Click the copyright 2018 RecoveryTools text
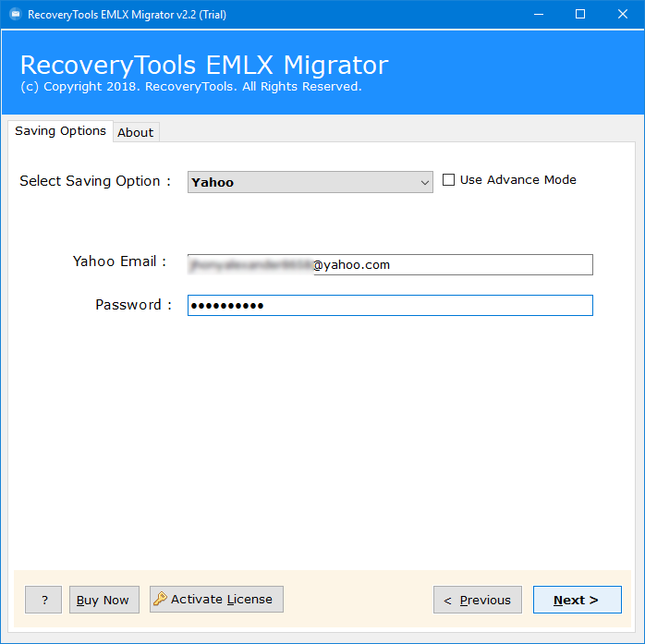Image resolution: width=645 pixels, height=644 pixels. pos(191,87)
